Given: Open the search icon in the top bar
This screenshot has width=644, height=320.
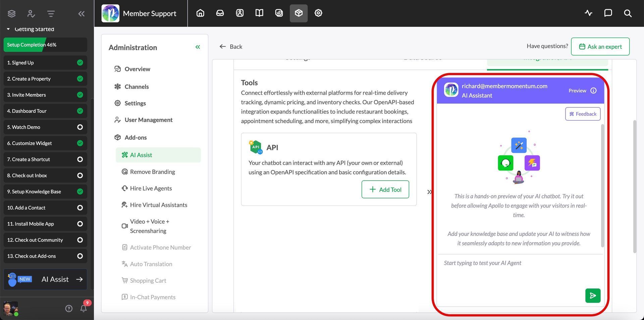Looking at the screenshot, I should point(628,13).
